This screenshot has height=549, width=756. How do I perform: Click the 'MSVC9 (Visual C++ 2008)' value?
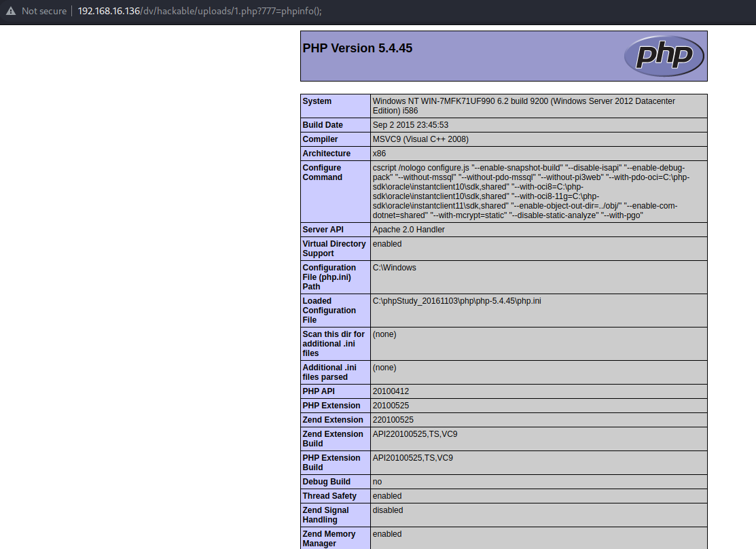(x=420, y=139)
